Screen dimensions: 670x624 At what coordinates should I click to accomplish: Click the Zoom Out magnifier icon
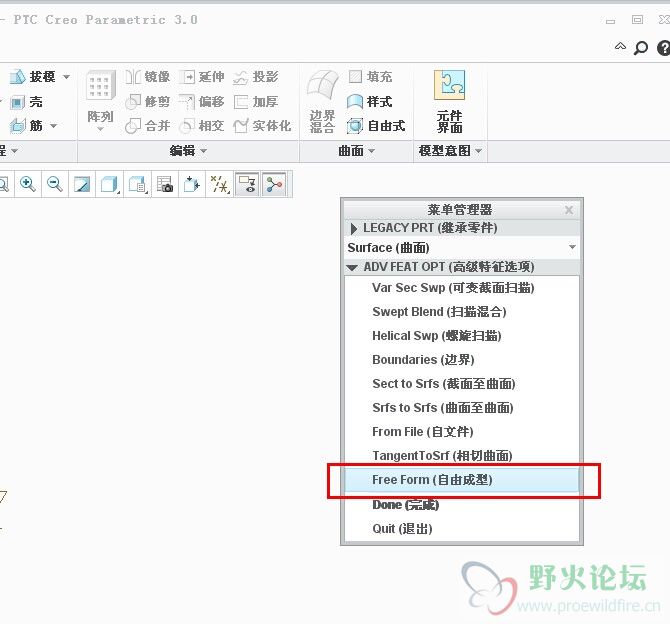click(55, 184)
